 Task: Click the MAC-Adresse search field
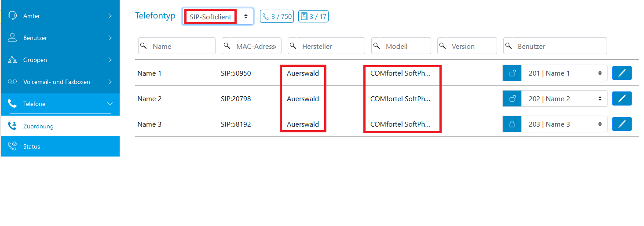click(x=252, y=46)
